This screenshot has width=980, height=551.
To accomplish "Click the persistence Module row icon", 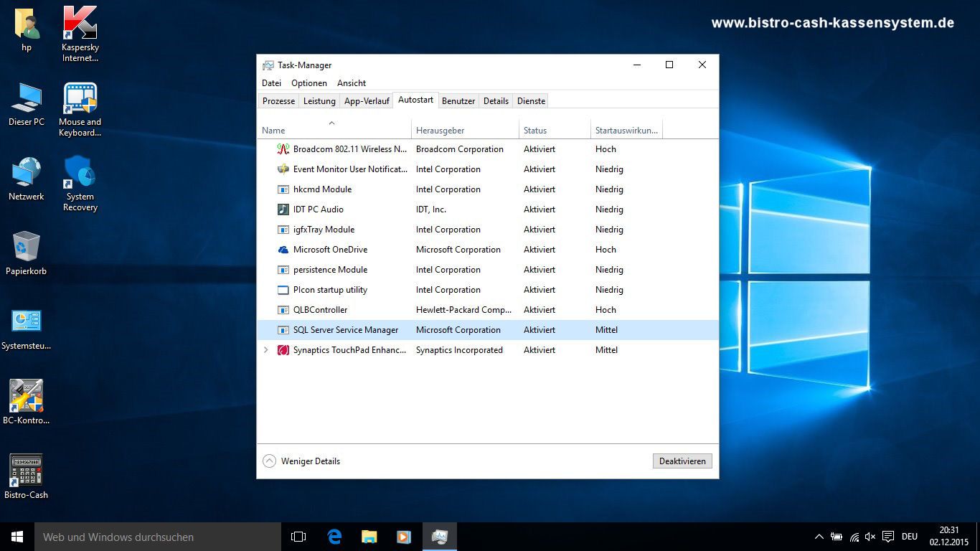I will point(283,270).
